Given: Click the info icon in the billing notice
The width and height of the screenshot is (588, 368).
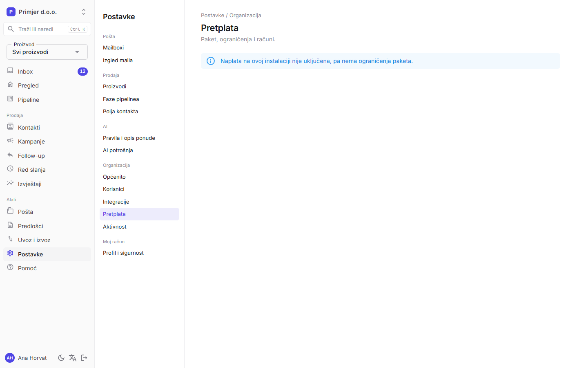Looking at the screenshot, I should click(211, 61).
